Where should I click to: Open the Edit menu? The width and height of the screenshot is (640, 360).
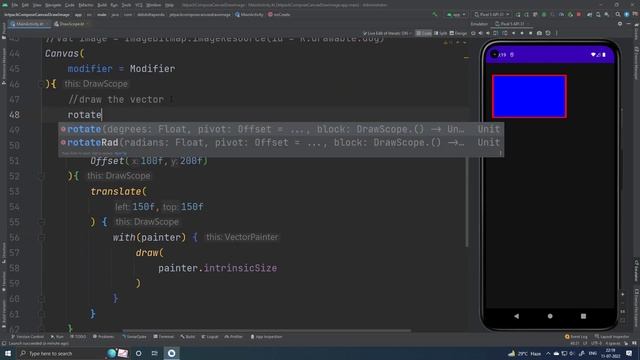25,5
